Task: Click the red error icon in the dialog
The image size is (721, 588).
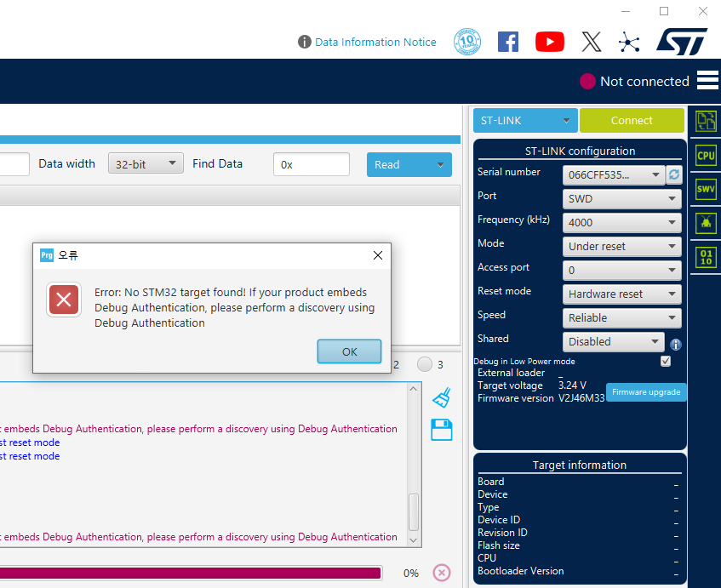Action: pos(64,300)
